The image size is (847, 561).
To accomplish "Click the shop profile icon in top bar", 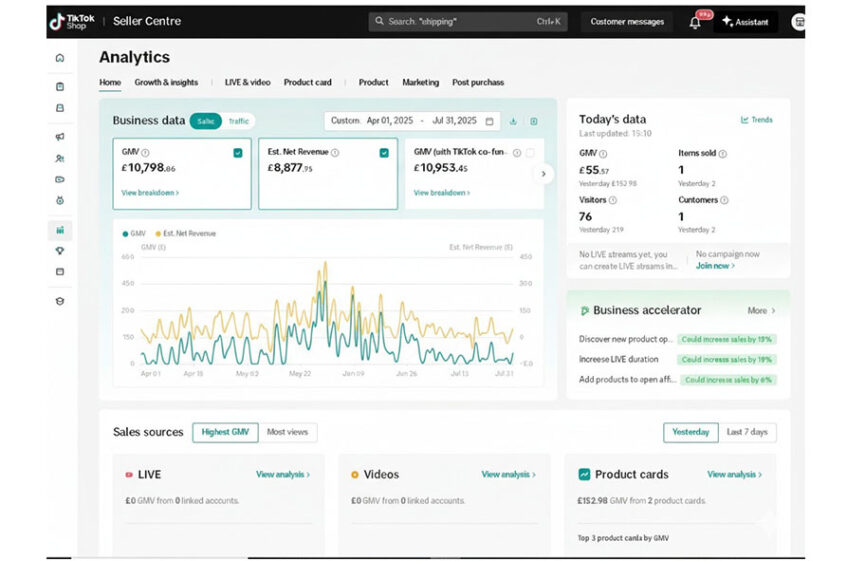I will pyautogui.click(x=798, y=22).
